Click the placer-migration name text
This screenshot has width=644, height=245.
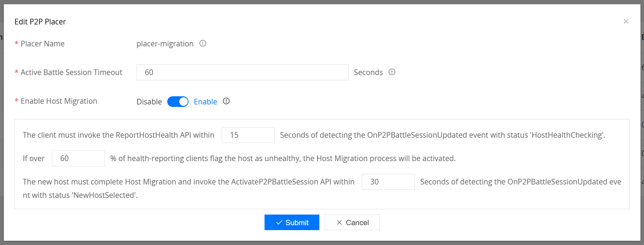coord(165,44)
